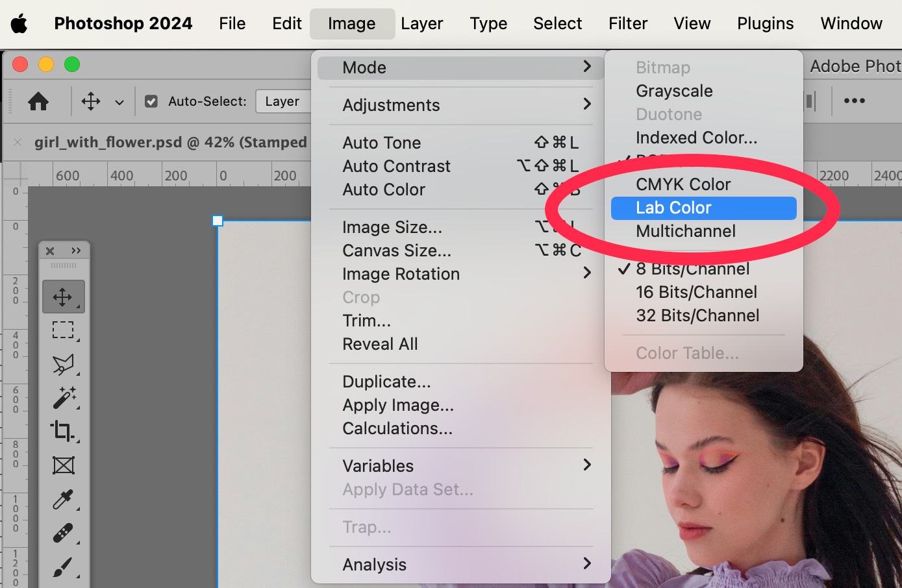The image size is (902, 588).
Task: Switch to 16 Bits/Channel depth
Action: pyautogui.click(x=696, y=292)
